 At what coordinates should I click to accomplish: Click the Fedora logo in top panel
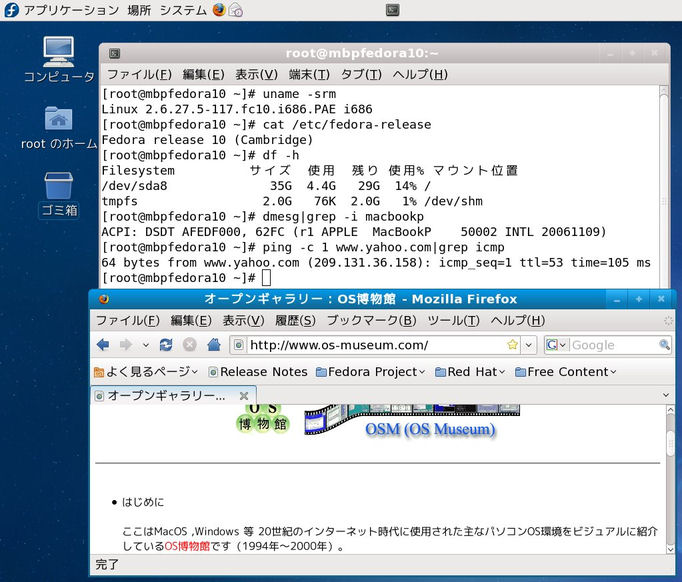pos(11,10)
